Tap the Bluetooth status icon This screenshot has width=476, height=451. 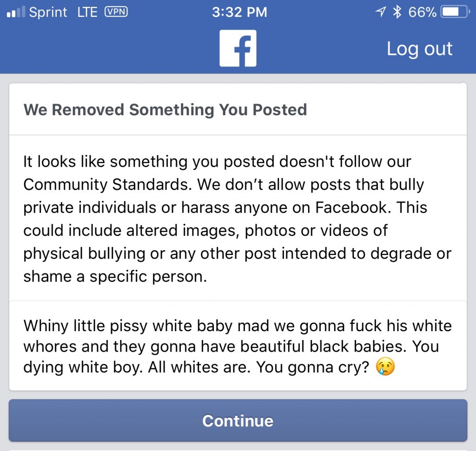397,12
